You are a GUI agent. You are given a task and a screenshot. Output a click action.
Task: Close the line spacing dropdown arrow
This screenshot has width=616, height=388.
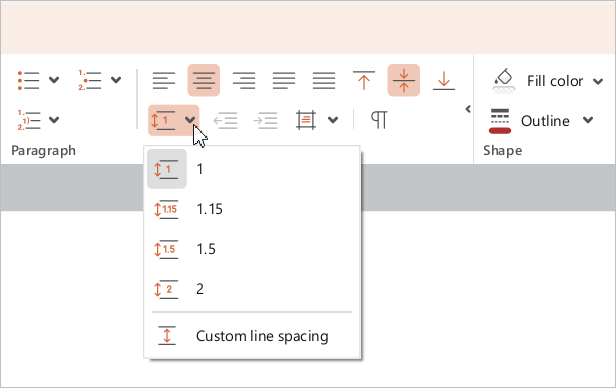click(190, 120)
